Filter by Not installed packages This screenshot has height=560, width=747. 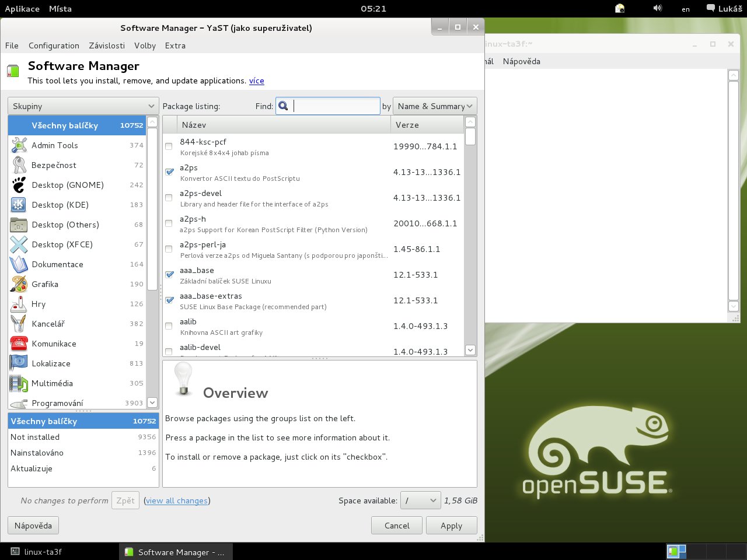[83, 437]
